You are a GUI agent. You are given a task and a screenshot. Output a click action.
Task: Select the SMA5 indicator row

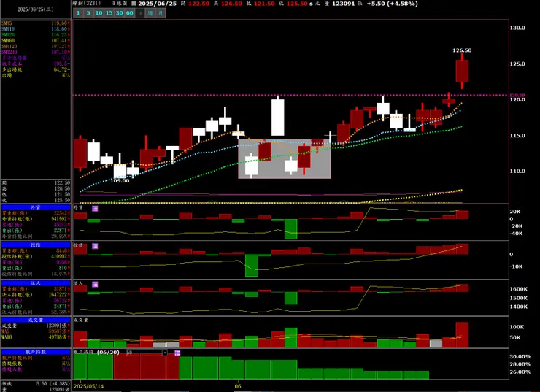point(36,23)
